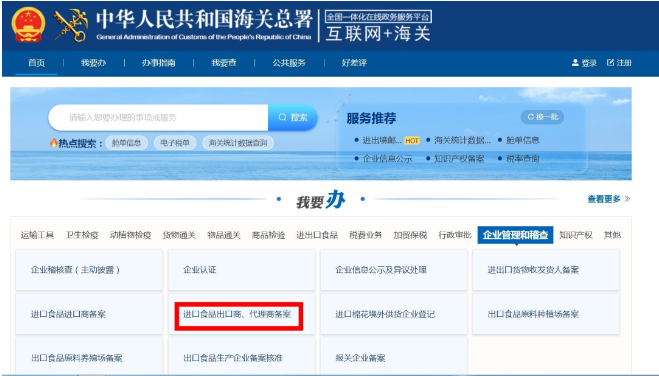Open 企业稽核查（主动披露）card

coord(89,270)
